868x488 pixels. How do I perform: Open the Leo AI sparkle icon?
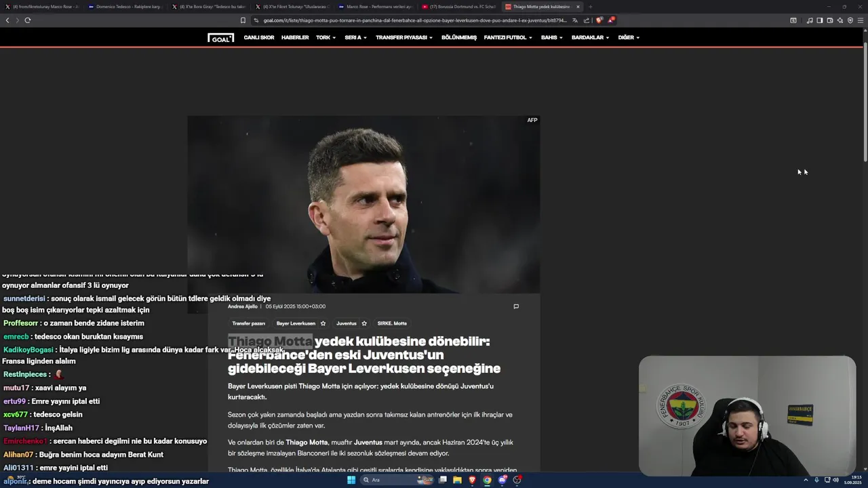[840, 20]
